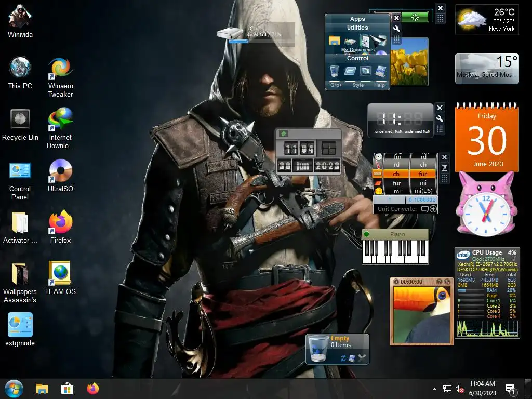Click Control section in launcher gadget

(x=357, y=58)
